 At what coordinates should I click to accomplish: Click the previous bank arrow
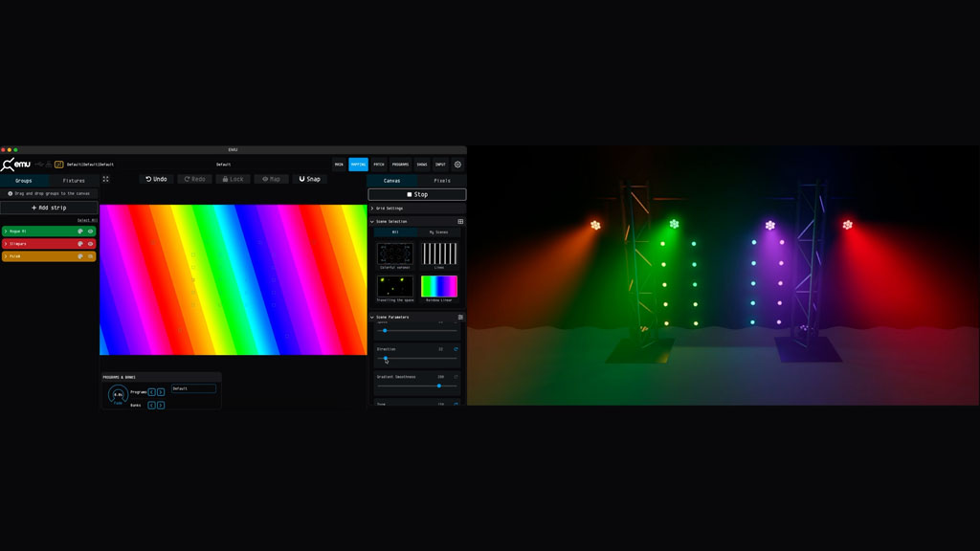(151, 406)
